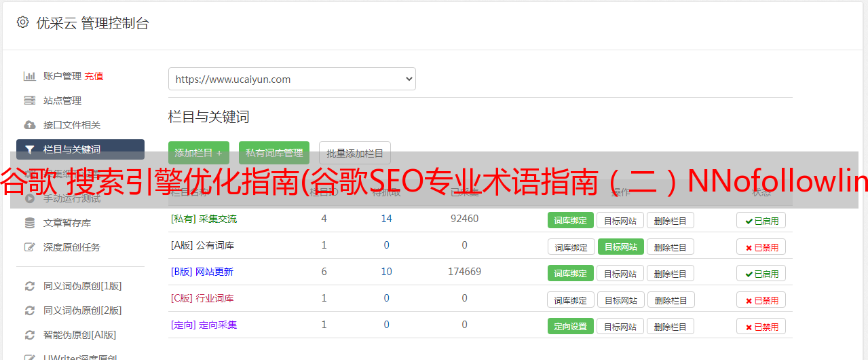868x360 pixels.
Task: Click 目标网站 for the 采集交流 row
Action: (x=620, y=220)
